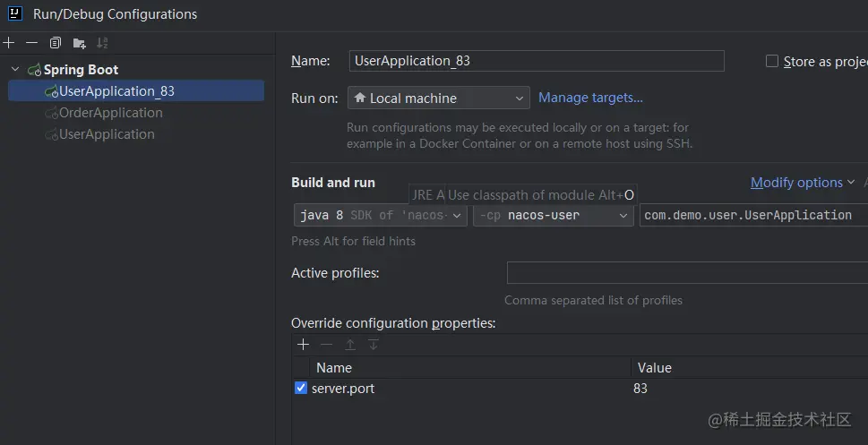Open the Run on Local machine dropdown
This screenshot has height=445, width=868.
pyautogui.click(x=438, y=98)
